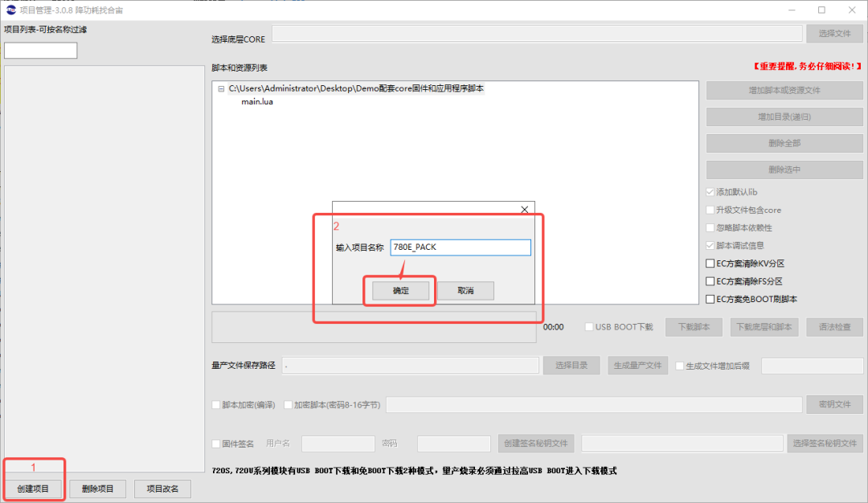Screen dimensions: 868x503
Task: Enable the EC方案清除KV分区 checkbox
Action: coord(710,264)
